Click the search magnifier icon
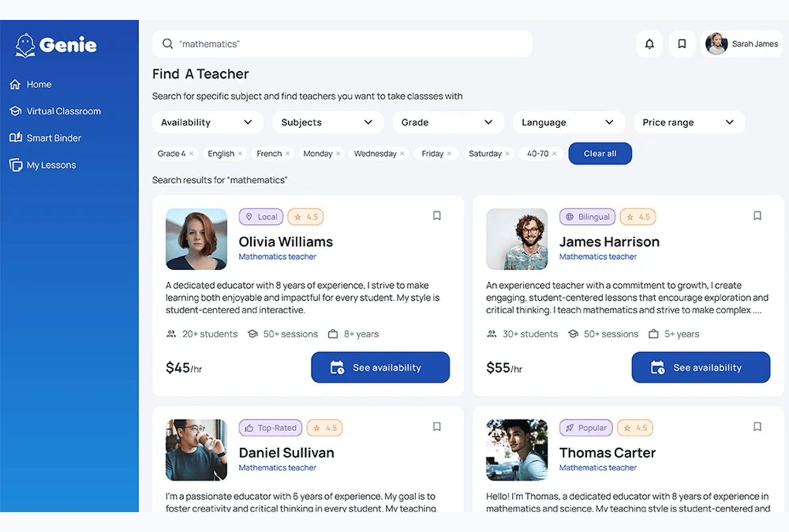This screenshot has width=789, height=532. 168,44
